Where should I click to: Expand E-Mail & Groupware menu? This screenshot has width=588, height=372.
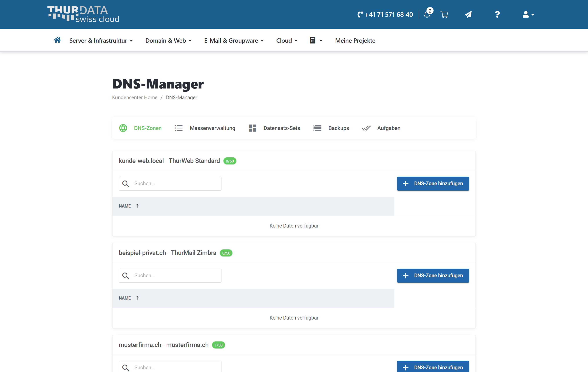click(234, 41)
